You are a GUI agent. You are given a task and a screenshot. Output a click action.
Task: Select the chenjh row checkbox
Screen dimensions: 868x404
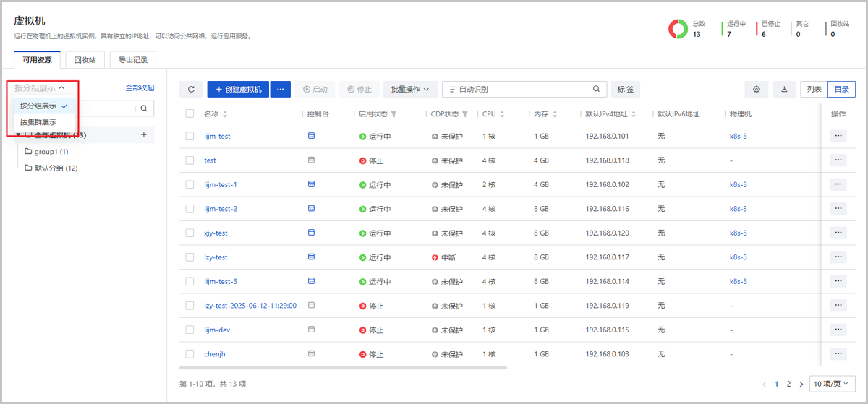tap(190, 354)
